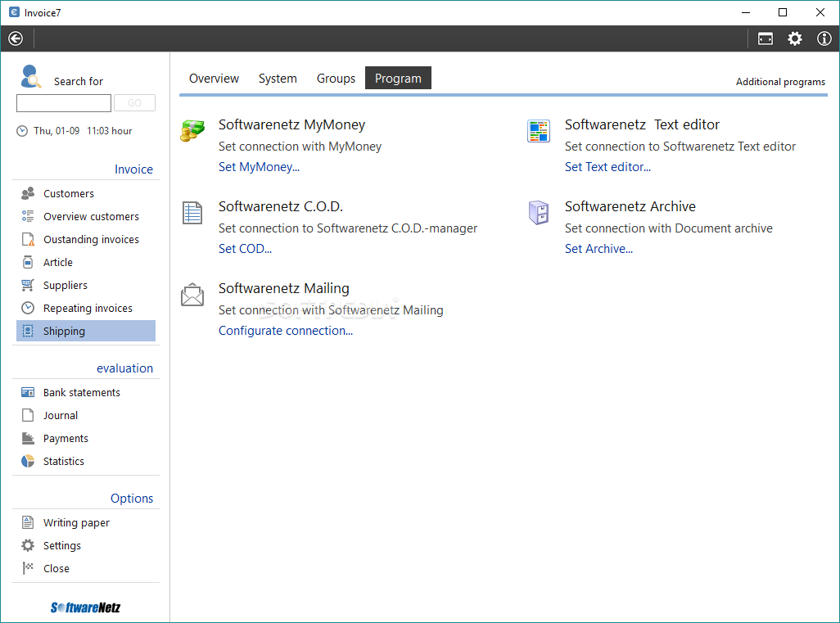Image resolution: width=840 pixels, height=623 pixels.
Task: Click the Bank statements icon
Action: pos(28,392)
